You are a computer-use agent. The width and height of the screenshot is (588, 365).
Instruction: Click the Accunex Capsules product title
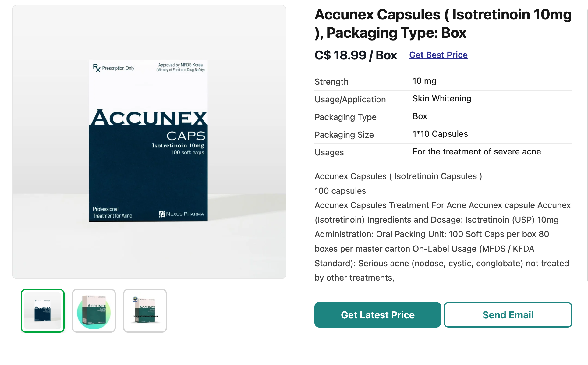(443, 23)
